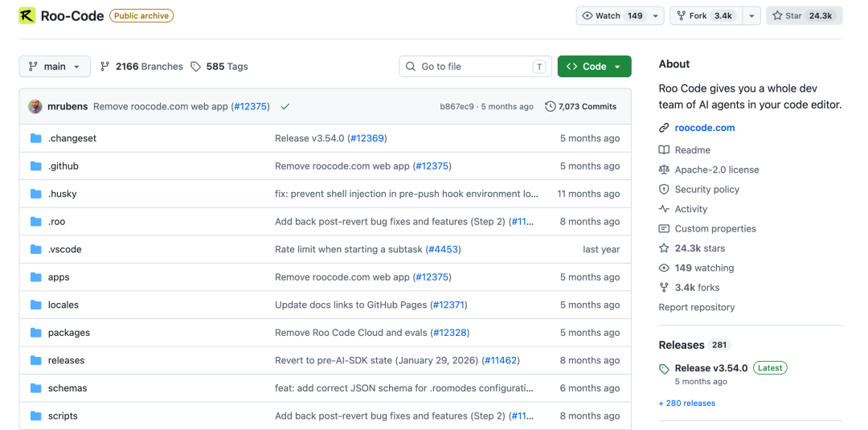The height and width of the screenshot is (430, 868).
Task: Open the green Code dropdown button
Action: [595, 67]
